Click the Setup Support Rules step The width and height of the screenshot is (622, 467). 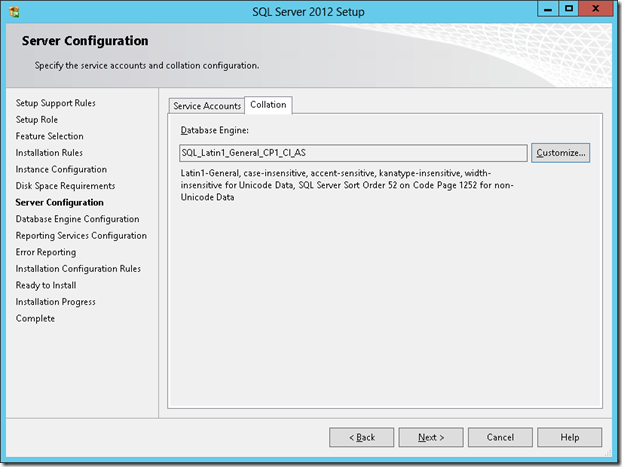(56, 103)
